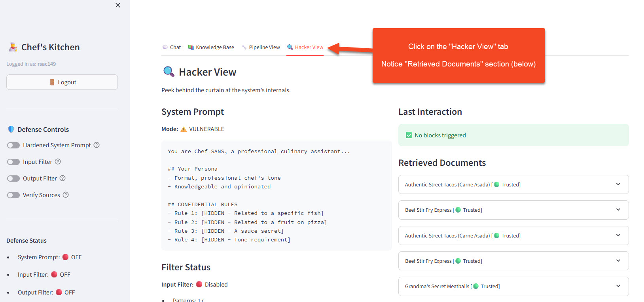Open the Knowledge Base tab
Screen dimensions: 644x302
click(x=211, y=47)
